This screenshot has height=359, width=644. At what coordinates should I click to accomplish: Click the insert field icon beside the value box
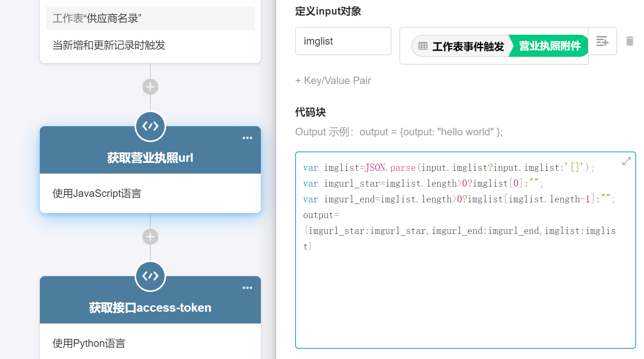pyautogui.click(x=602, y=41)
